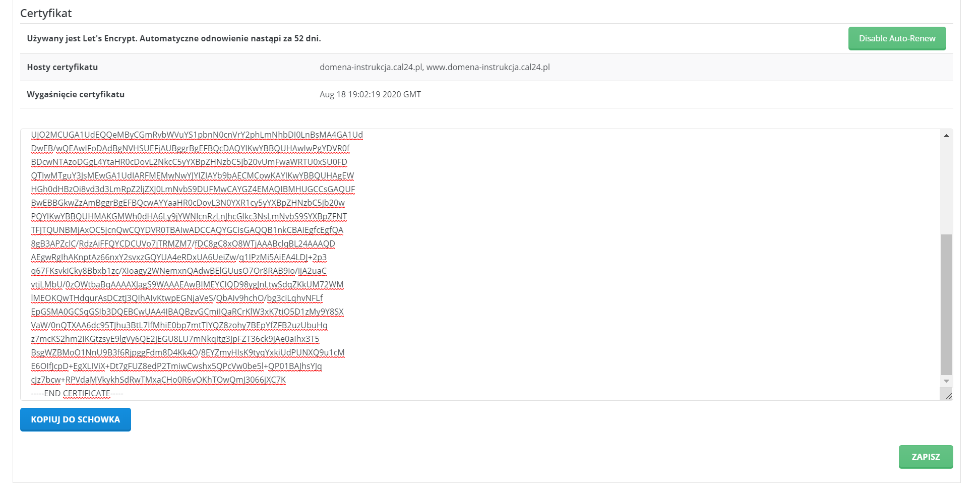Click the textarea scroll-up arrow
The height and width of the screenshot is (489, 980).
[x=946, y=136]
